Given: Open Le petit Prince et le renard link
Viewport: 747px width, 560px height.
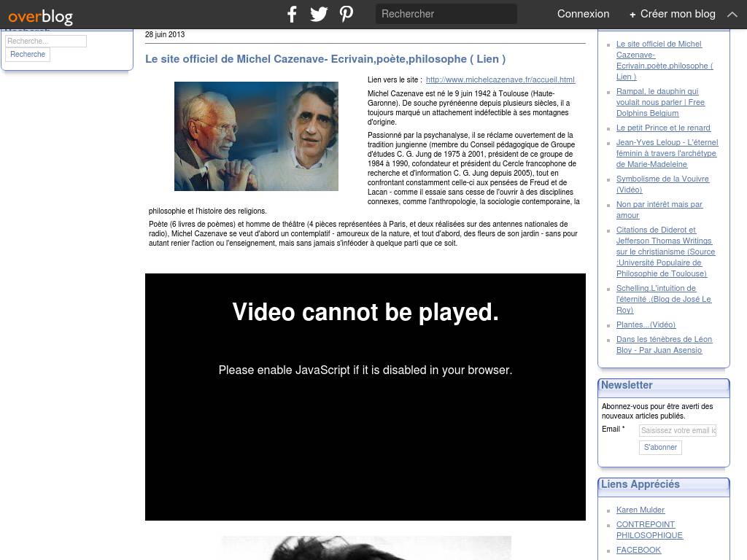Looking at the screenshot, I should coord(663,128).
